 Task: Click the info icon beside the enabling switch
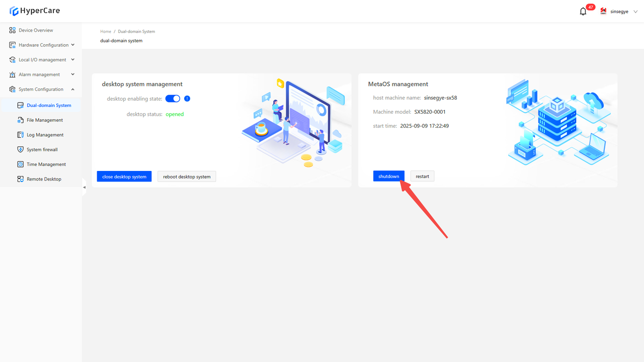click(187, 99)
